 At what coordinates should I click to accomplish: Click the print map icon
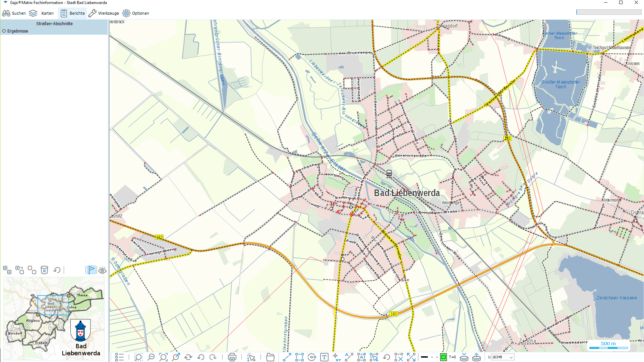(x=232, y=357)
